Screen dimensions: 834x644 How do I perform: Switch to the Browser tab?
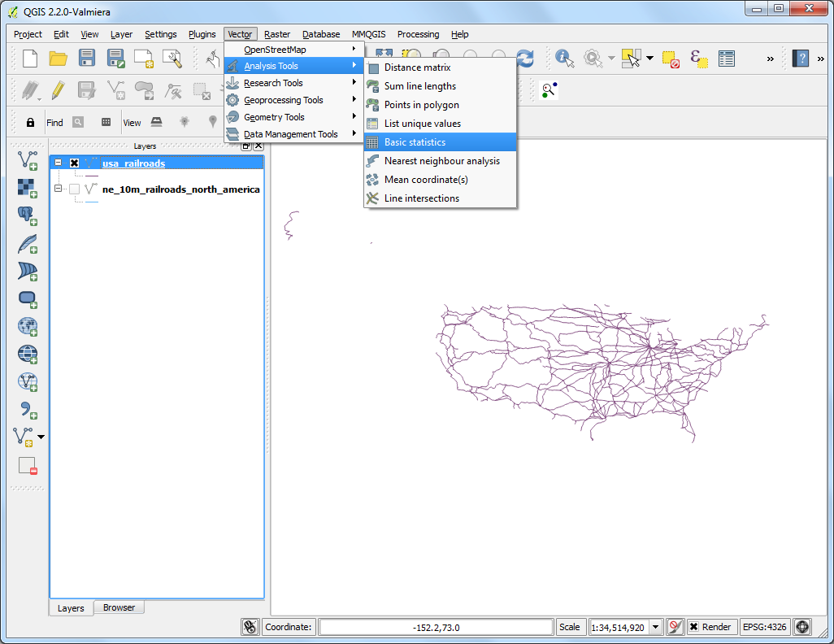[119, 607]
